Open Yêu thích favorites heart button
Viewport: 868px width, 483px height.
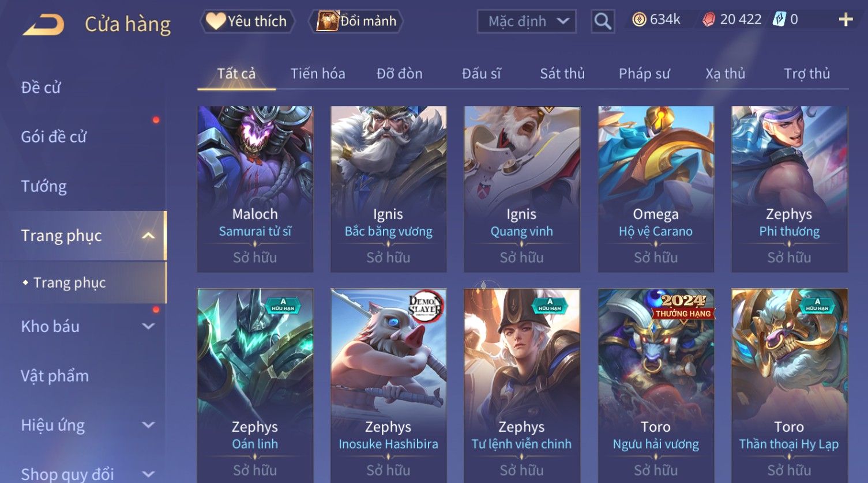click(x=247, y=21)
